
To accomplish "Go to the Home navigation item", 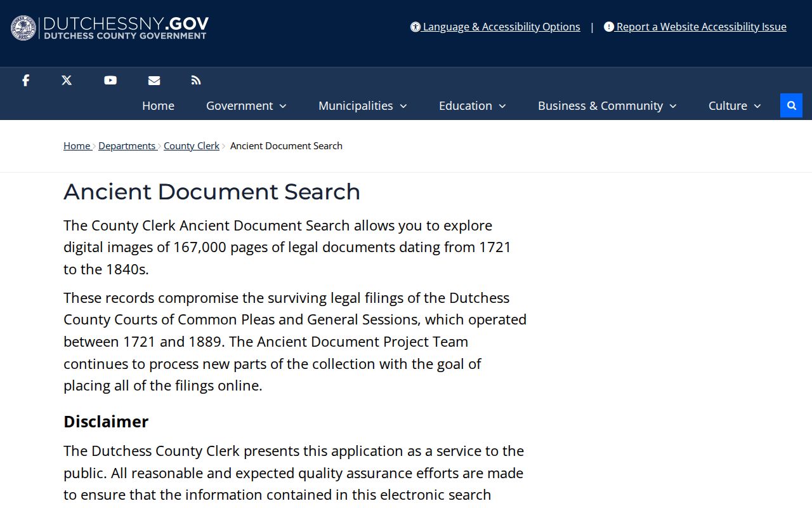I will click(158, 105).
